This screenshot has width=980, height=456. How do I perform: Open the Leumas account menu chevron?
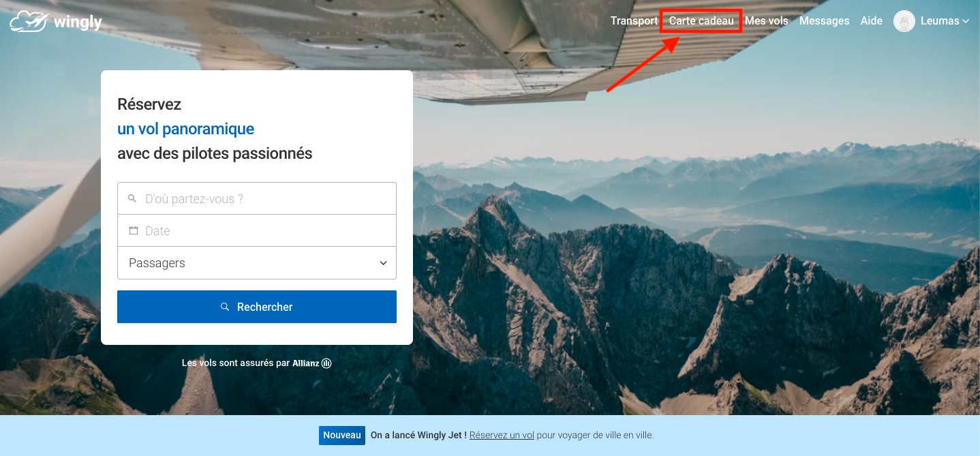tap(966, 21)
